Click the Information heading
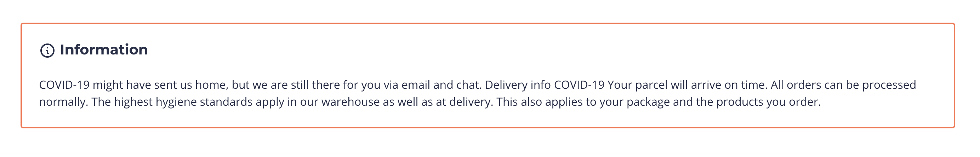This screenshot has width=980, height=157. coord(103,50)
